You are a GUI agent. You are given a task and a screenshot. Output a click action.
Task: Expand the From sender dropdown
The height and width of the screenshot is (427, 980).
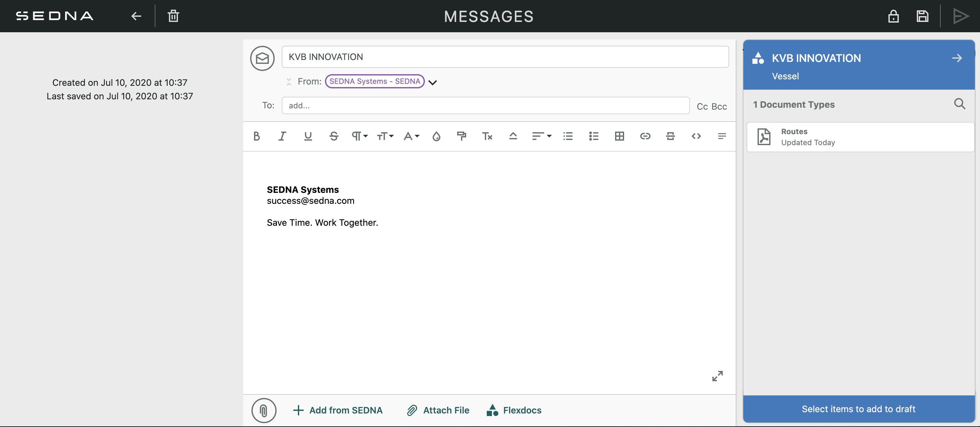(433, 82)
